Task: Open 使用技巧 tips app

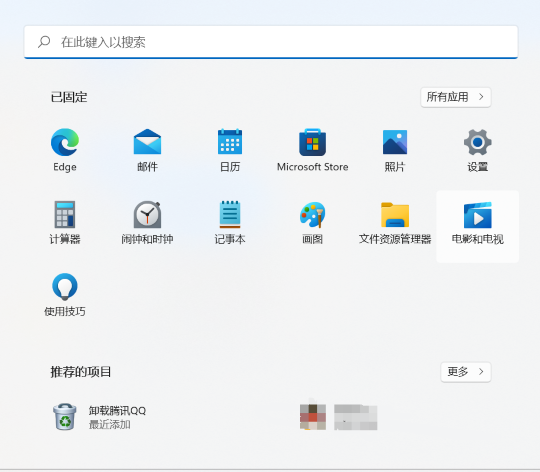Action: coord(65,295)
